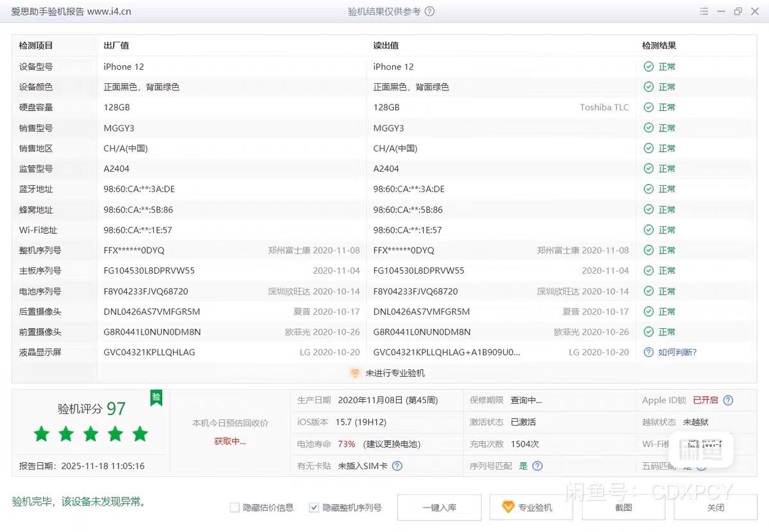
Task: Click the green check icon in 整机序列号 row
Action: [x=649, y=251]
